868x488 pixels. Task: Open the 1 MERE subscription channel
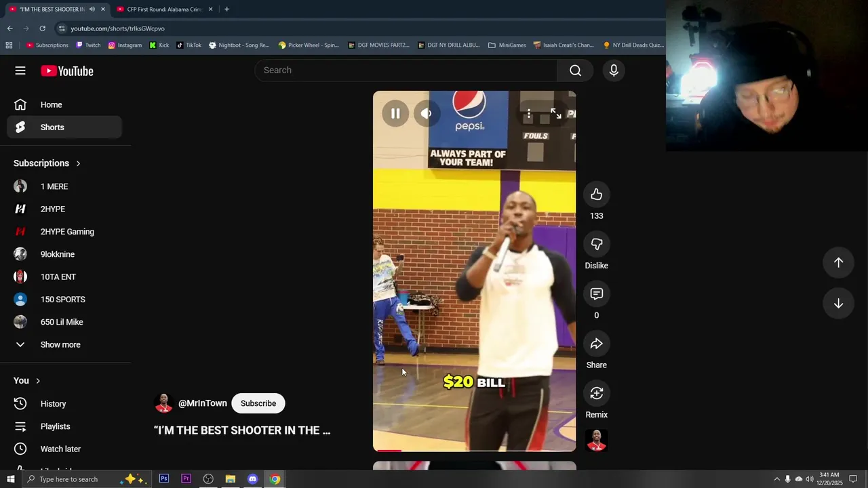(64, 186)
